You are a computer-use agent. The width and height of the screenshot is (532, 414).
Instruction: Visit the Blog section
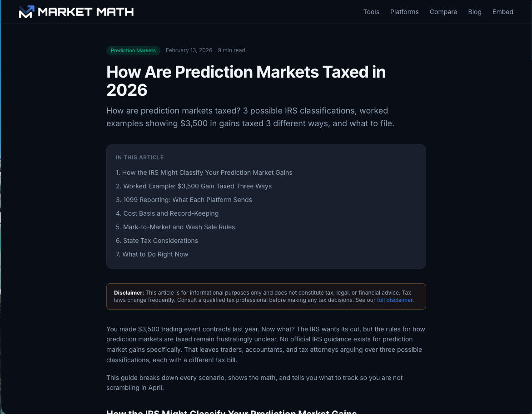pos(475,12)
